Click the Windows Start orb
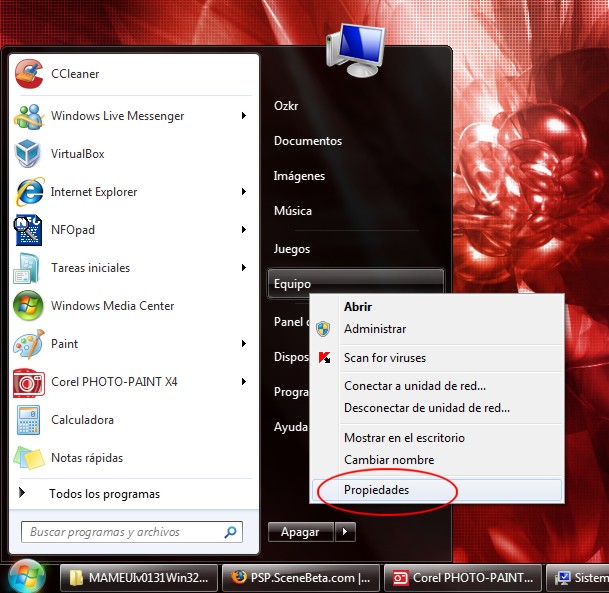609x593 pixels. (26, 577)
